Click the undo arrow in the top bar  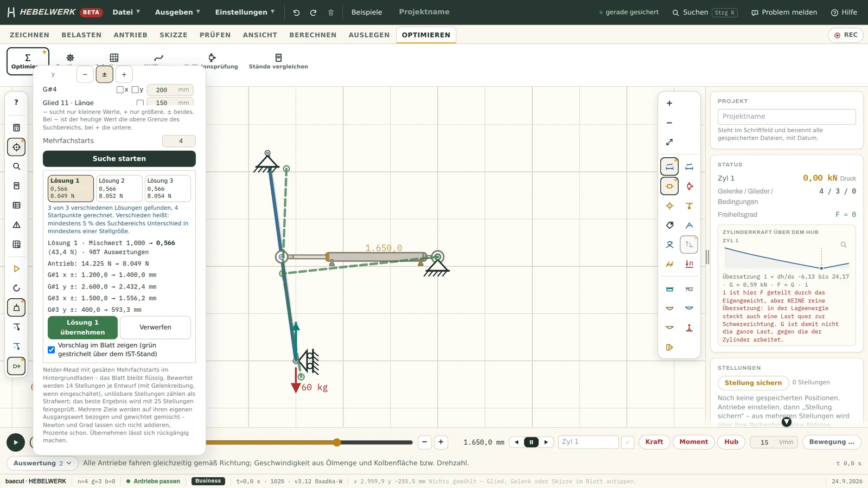pyautogui.click(x=296, y=12)
